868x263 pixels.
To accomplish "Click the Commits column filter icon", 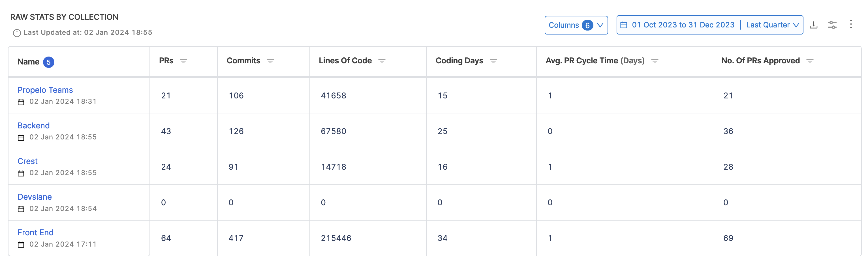I will 270,61.
